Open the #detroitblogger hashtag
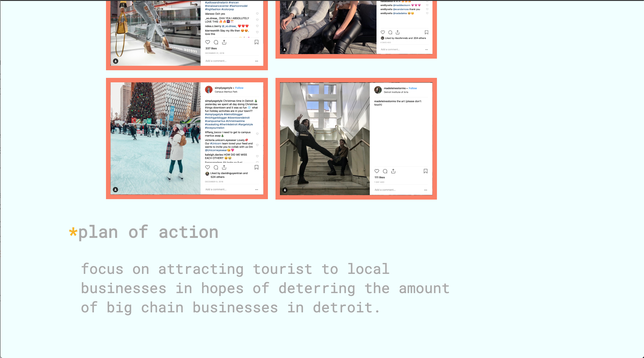 [233, 114]
